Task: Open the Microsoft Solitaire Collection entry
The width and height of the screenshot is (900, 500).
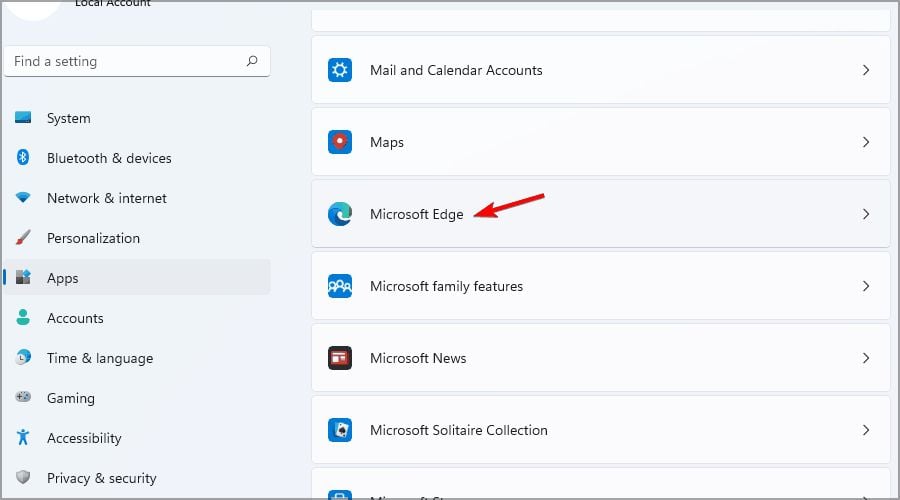Action: (x=458, y=430)
